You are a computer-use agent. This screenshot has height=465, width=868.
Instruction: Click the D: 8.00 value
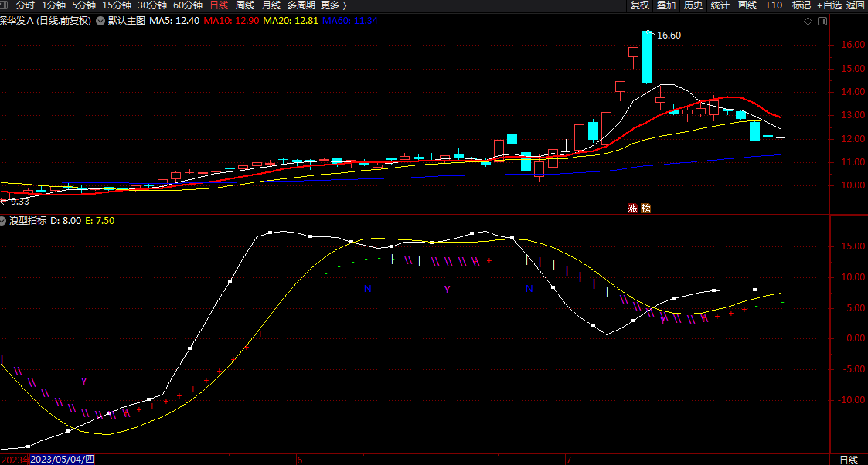(x=66, y=221)
